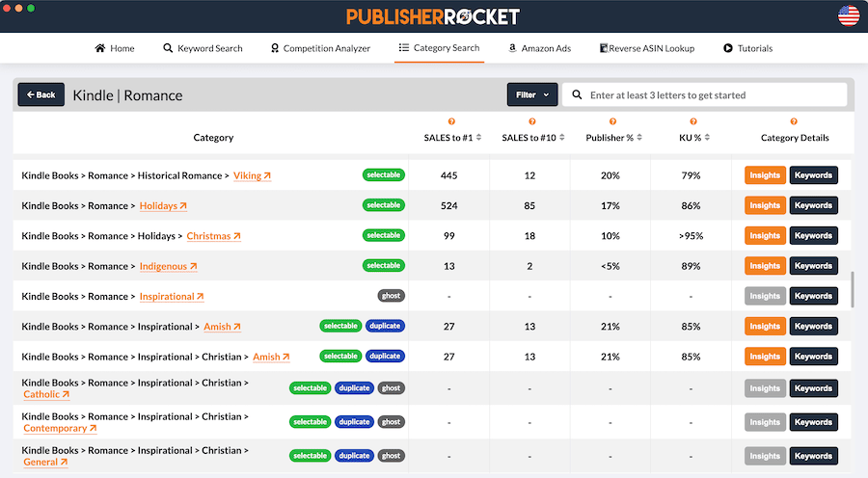
Task: Click the <5% Publisher value for Indigenous
Action: click(610, 266)
